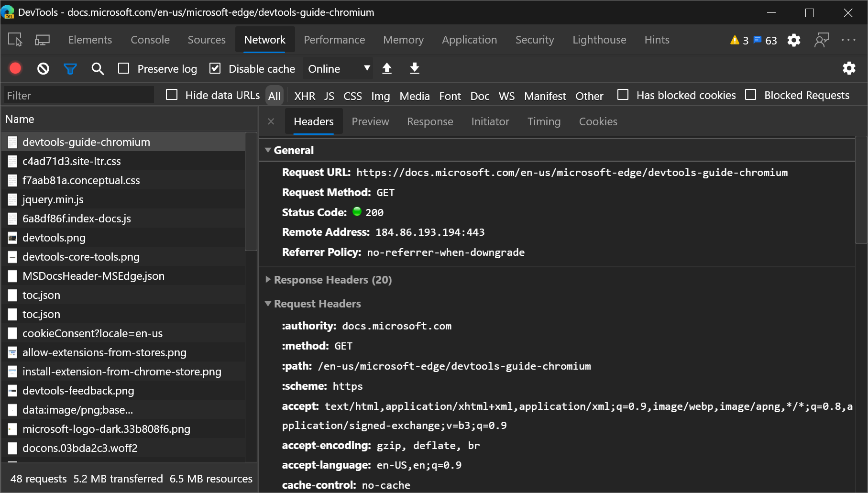This screenshot has width=868, height=493.
Task: Check Hide data URLs
Action: (x=172, y=95)
